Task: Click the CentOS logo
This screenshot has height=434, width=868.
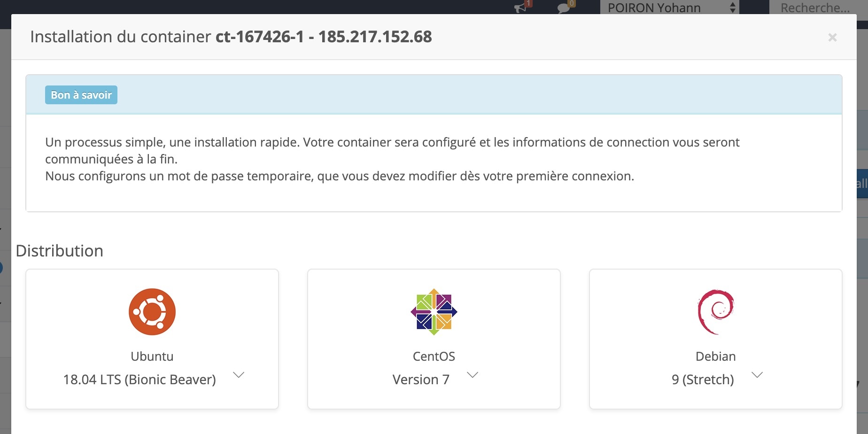Action: click(434, 312)
